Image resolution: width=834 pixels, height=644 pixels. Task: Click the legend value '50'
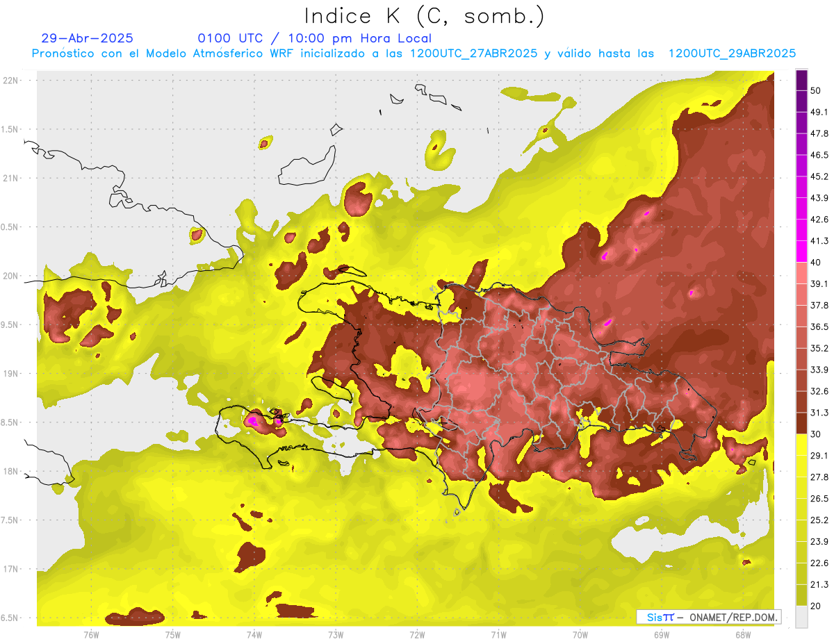pyautogui.click(x=816, y=90)
